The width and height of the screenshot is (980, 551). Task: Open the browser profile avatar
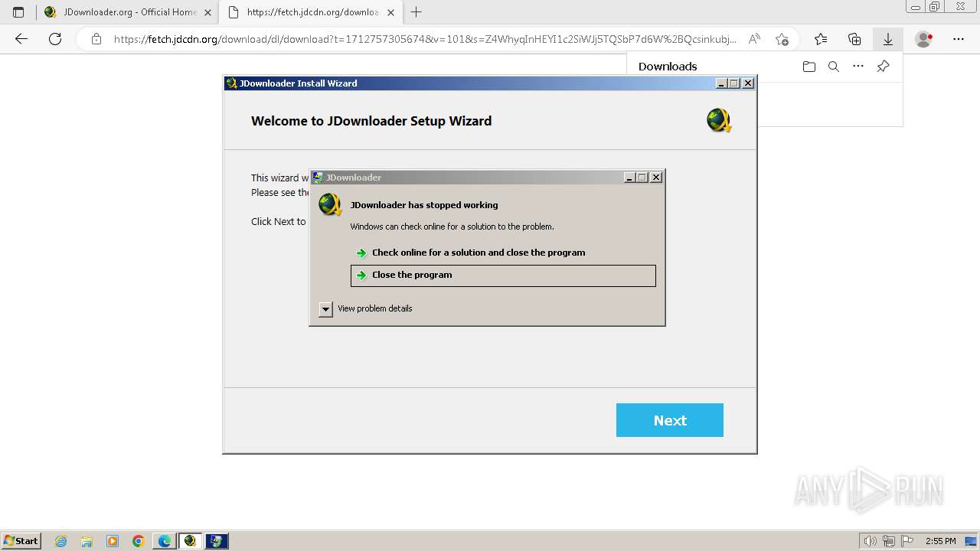924,39
